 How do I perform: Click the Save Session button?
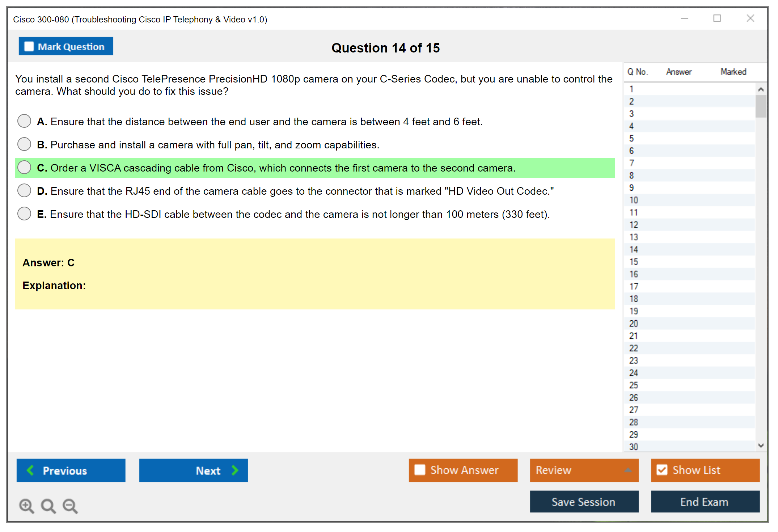pos(584,502)
